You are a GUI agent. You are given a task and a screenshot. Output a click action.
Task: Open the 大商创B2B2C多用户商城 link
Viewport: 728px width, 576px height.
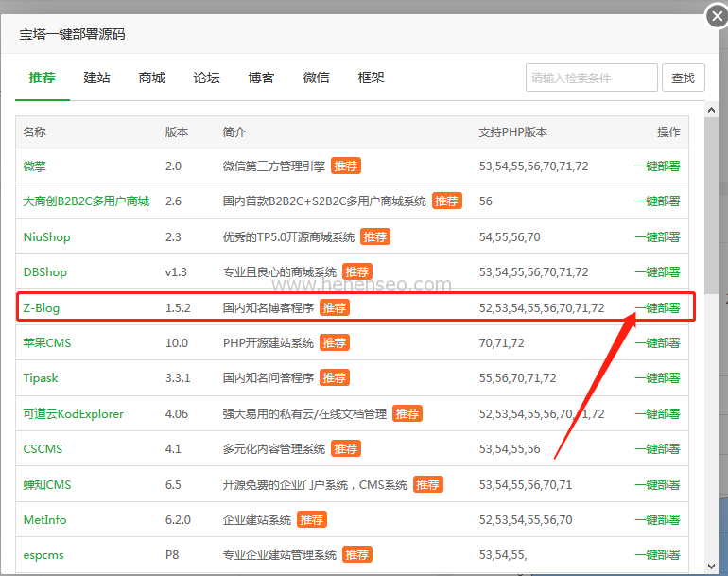point(86,201)
